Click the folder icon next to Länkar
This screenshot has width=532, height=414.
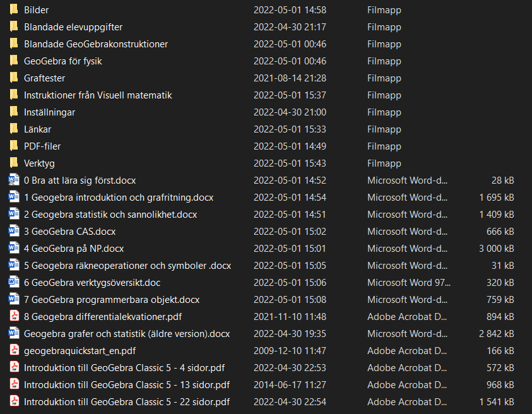click(14, 129)
